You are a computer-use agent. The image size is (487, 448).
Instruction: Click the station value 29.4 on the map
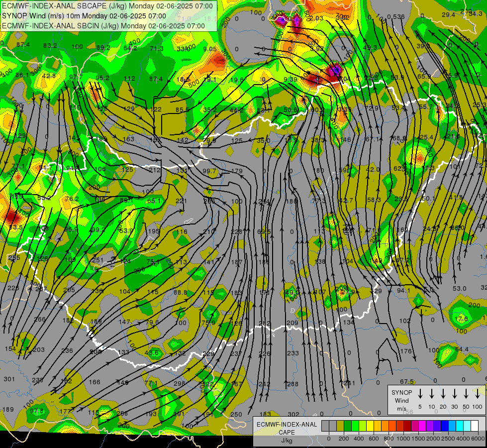pyautogui.click(x=449, y=14)
